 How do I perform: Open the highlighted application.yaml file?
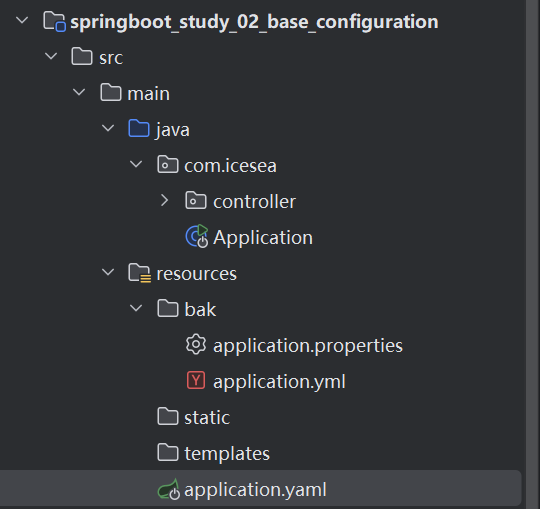255,490
